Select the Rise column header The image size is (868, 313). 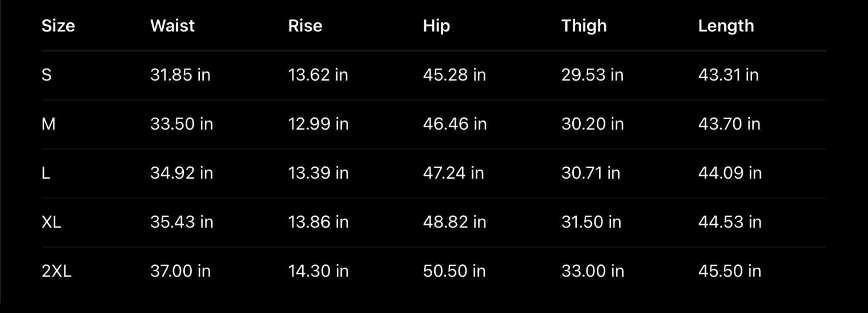305,26
